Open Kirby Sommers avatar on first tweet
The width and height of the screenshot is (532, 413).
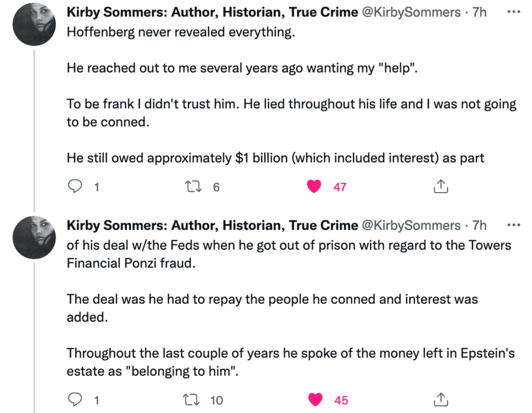tap(35, 24)
